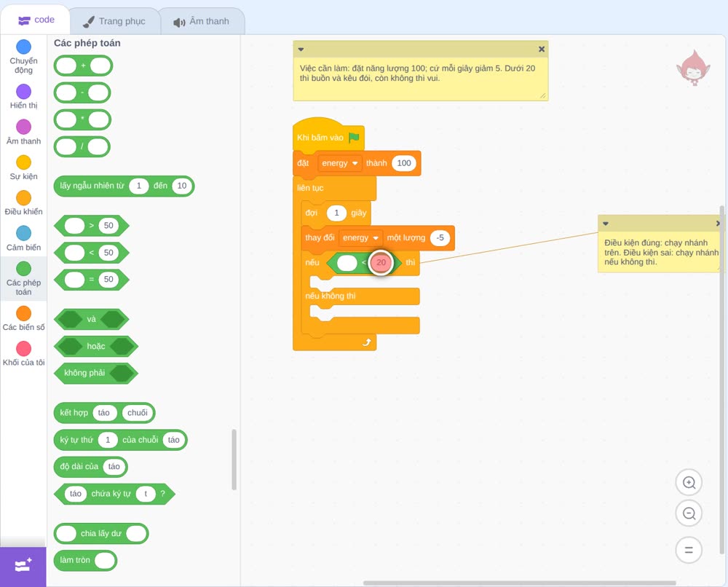Click the block palette vertical scrollbar
Image resolution: width=728 pixels, height=587 pixels.
tap(234, 460)
